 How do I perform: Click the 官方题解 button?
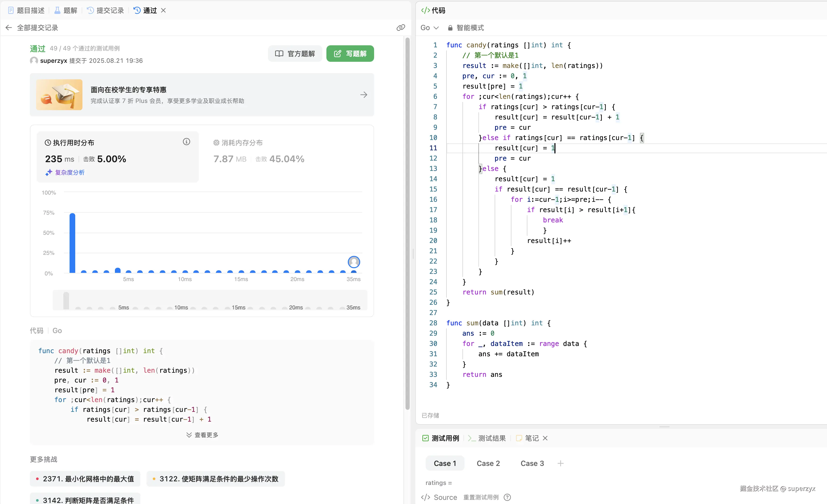[x=295, y=54]
